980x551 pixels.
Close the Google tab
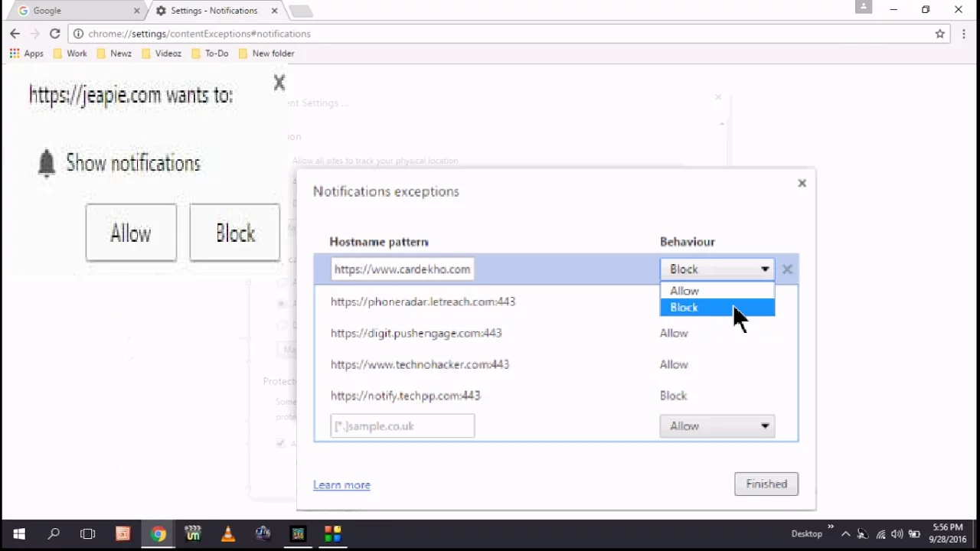click(x=137, y=11)
